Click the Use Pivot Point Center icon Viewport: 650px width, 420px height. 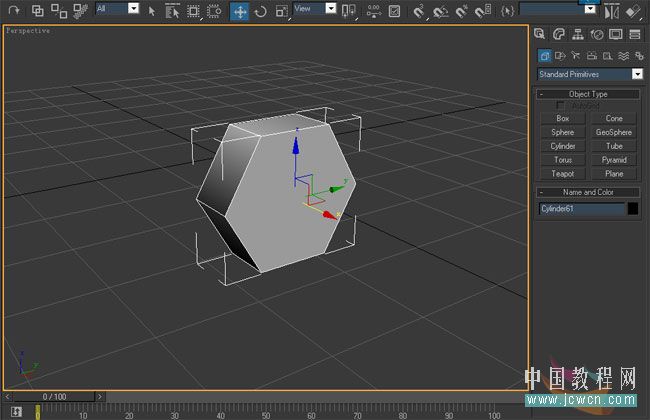[x=349, y=11]
